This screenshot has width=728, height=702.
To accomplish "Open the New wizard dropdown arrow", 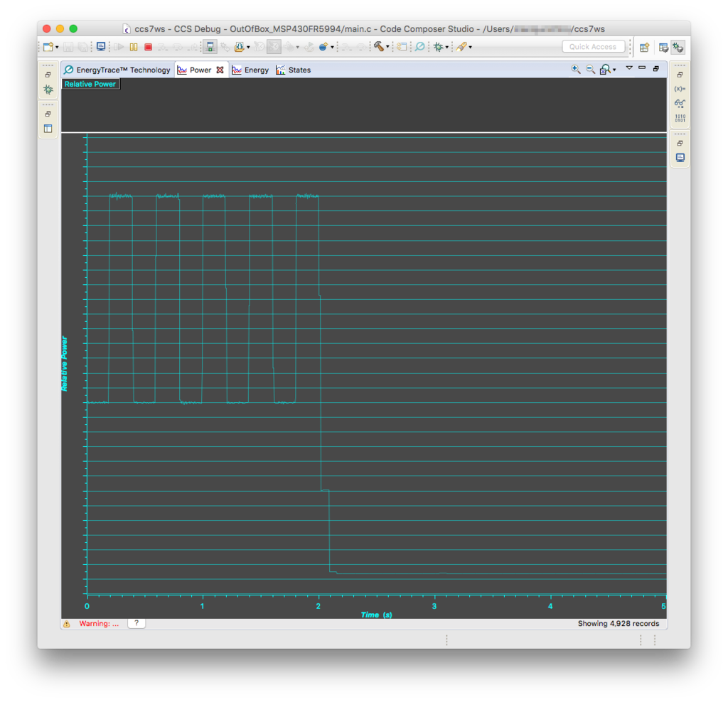I will 57,48.
